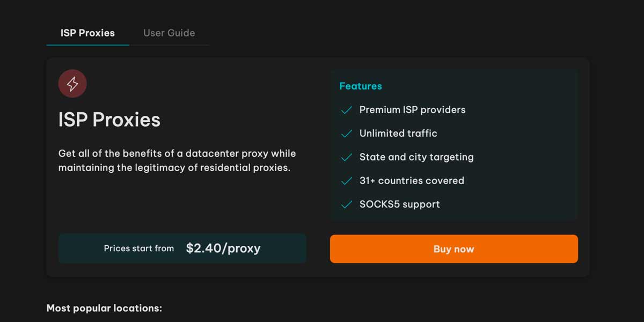Click the Features heading
The image size is (644, 322).
[361, 86]
